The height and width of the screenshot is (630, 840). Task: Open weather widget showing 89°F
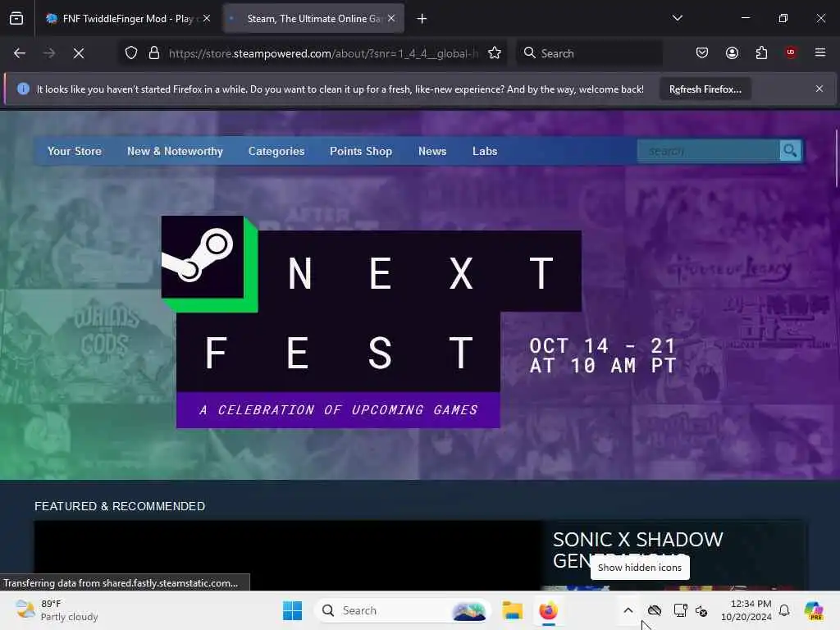pyautogui.click(x=57, y=610)
